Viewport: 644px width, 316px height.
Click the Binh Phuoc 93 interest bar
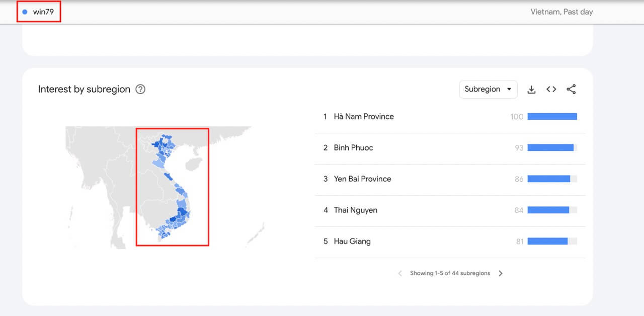(x=550, y=148)
